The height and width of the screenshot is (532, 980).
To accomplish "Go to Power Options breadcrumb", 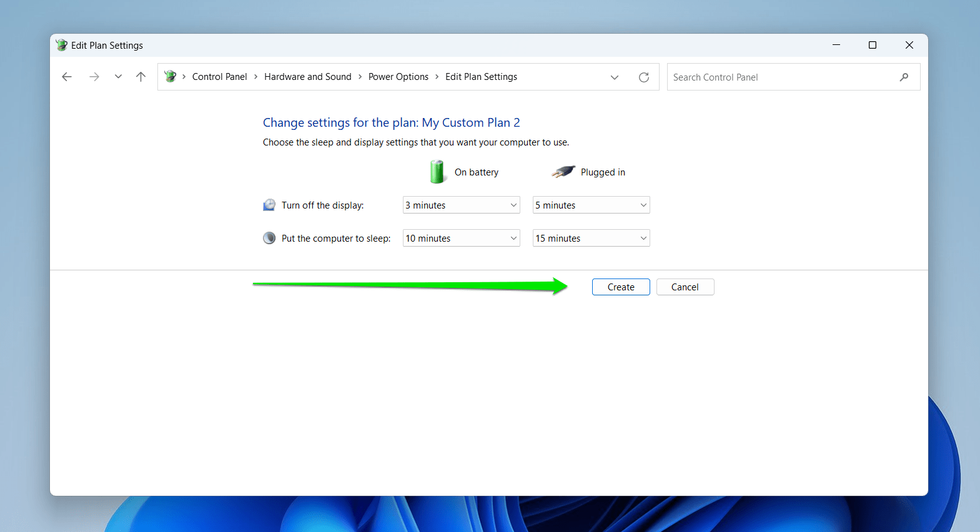I will click(398, 77).
